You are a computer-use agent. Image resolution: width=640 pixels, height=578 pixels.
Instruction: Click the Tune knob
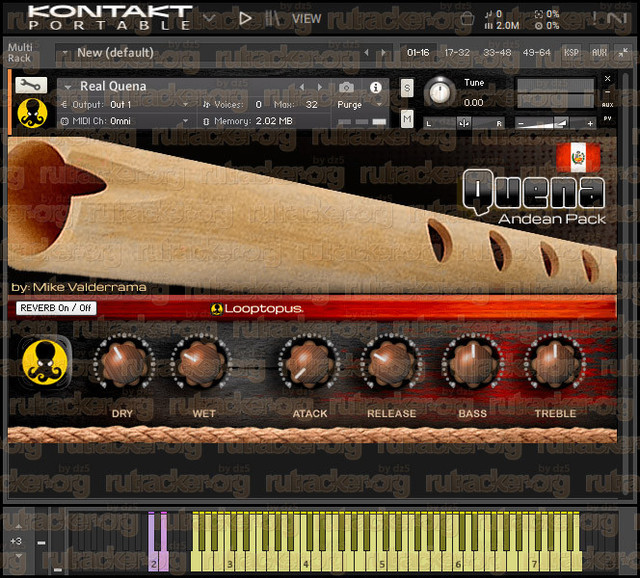point(440,92)
